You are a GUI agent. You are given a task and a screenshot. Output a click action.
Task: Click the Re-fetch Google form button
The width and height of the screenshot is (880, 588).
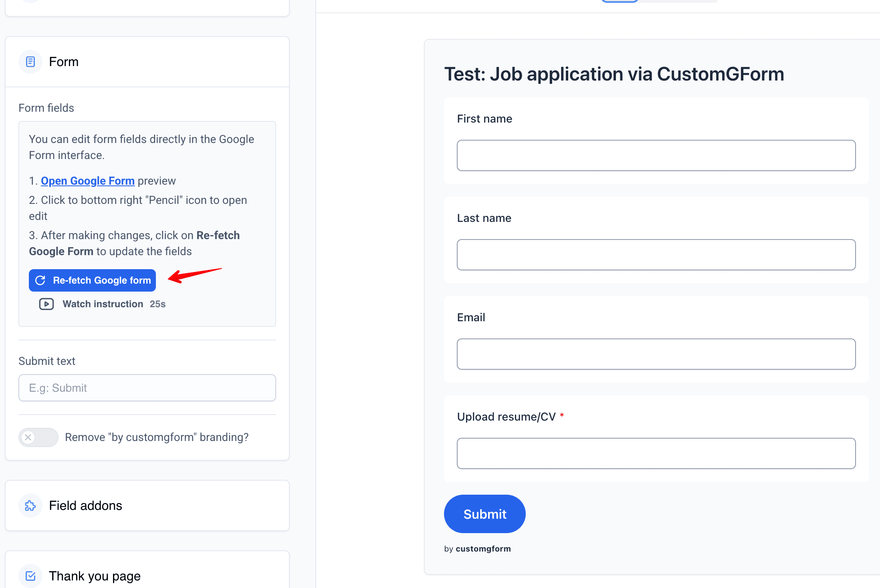(x=92, y=280)
